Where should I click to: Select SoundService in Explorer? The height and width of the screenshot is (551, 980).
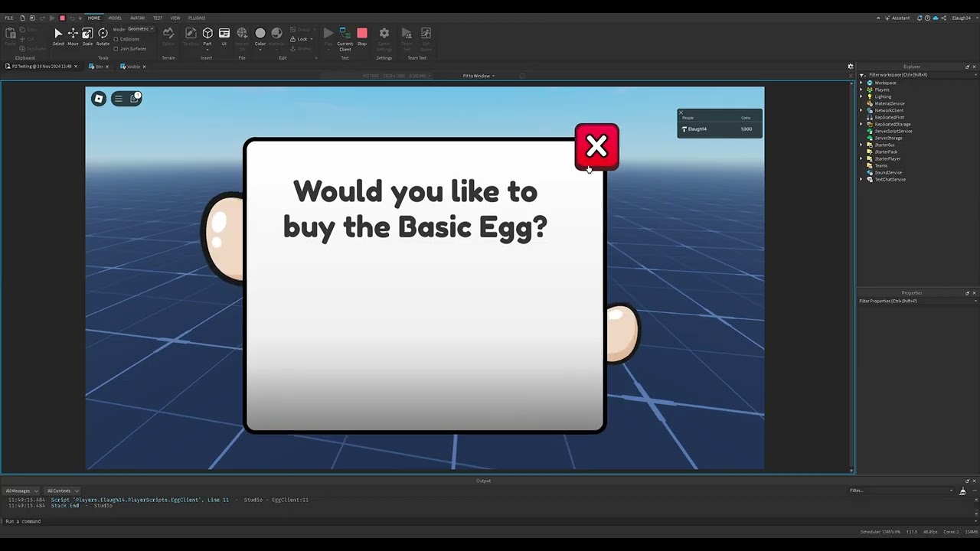[x=888, y=172]
